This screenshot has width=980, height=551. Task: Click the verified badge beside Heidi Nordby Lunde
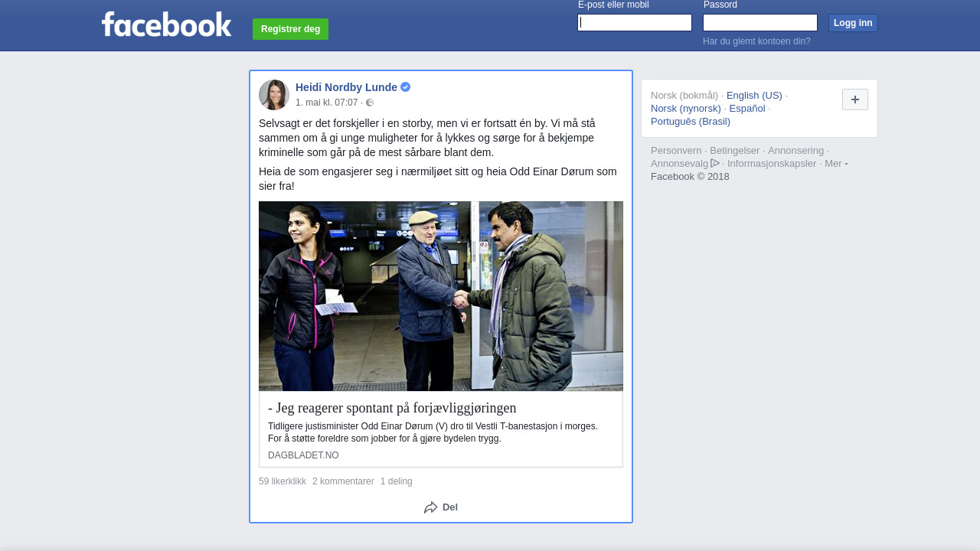pos(406,87)
